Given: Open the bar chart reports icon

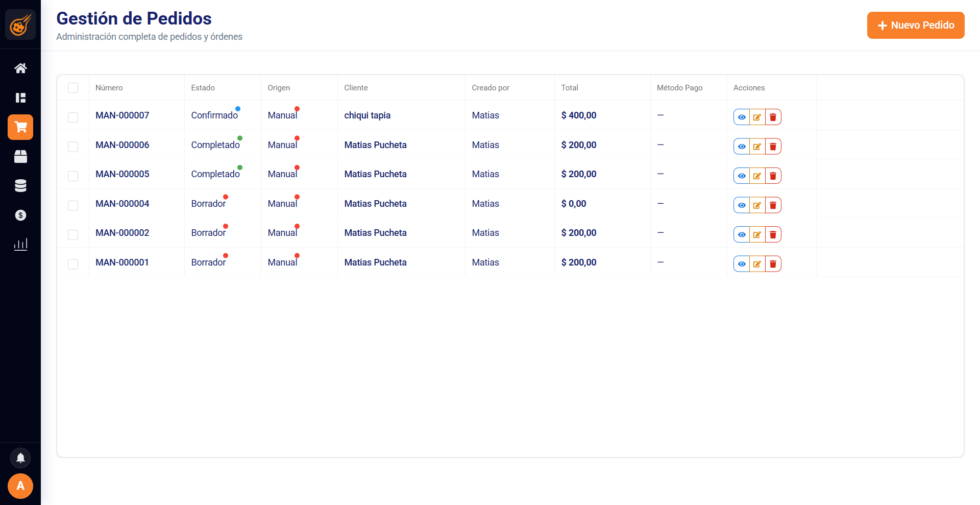Looking at the screenshot, I should [20, 245].
